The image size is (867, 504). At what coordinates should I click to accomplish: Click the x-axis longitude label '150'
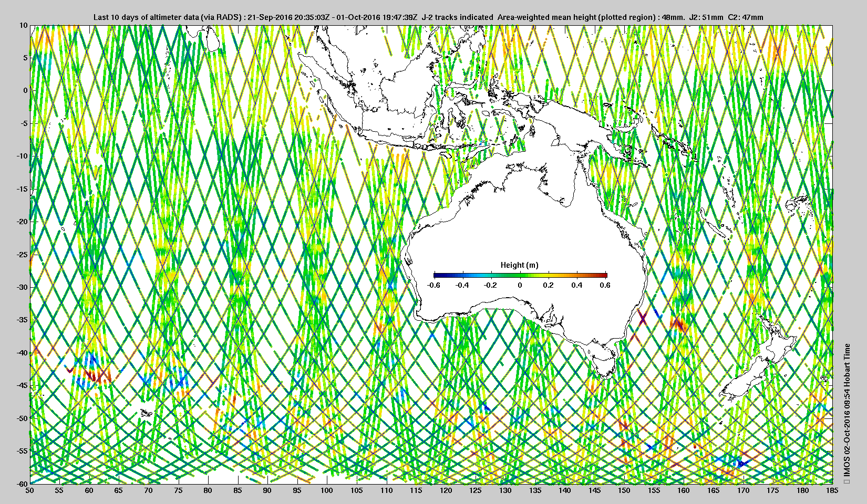624,490
